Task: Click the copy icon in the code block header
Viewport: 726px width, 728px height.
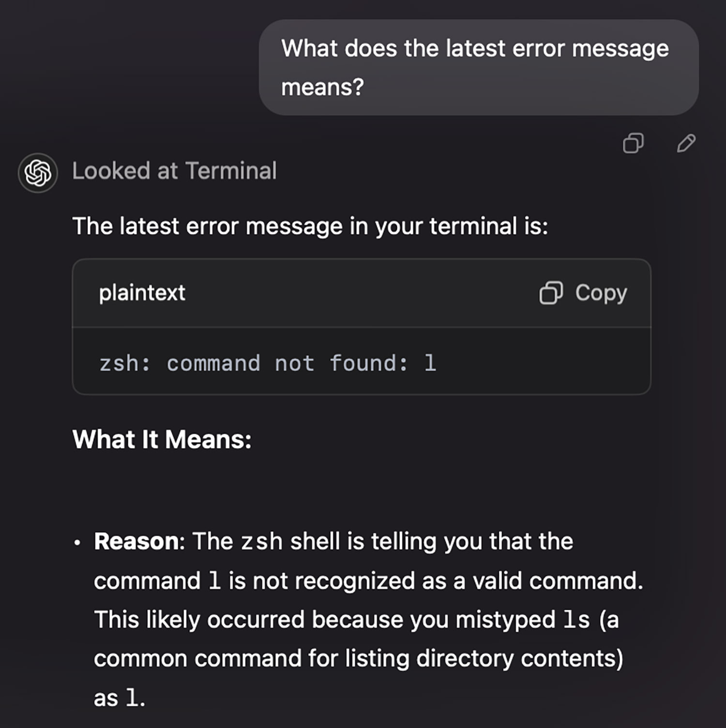Action: pyautogui.click(x=551, y=293)
